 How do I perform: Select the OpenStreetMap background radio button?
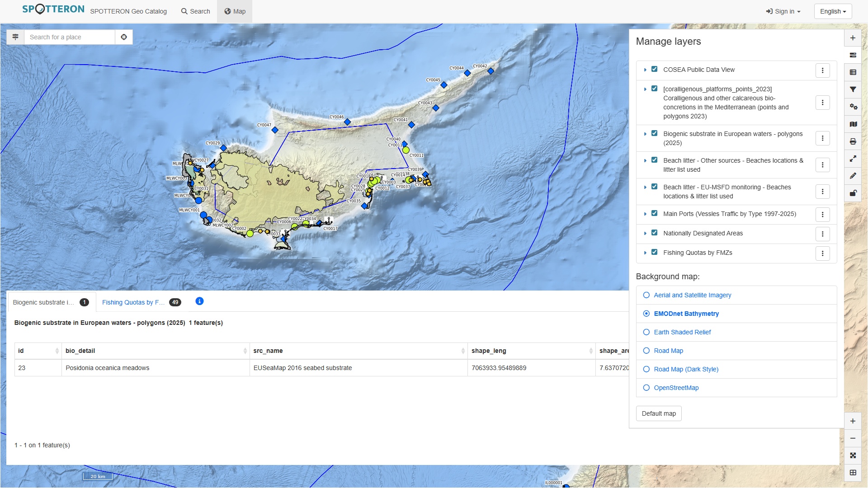point(646,388)
